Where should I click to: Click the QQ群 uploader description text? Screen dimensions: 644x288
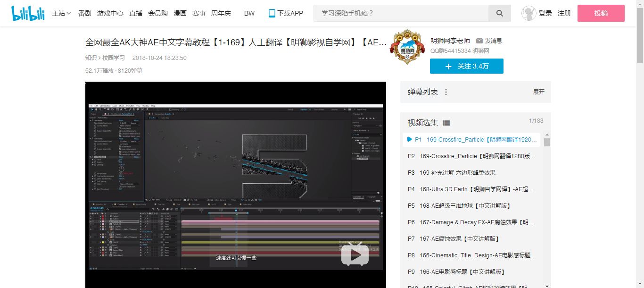(460, 51)
